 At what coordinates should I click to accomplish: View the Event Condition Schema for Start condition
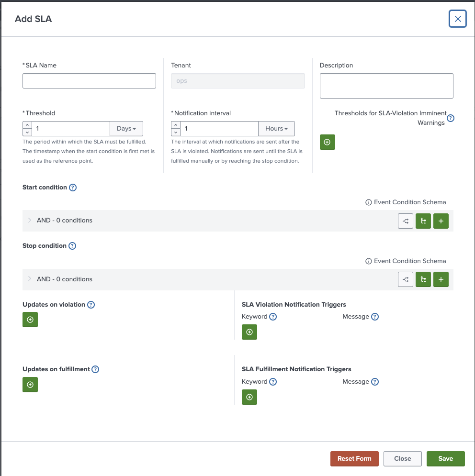405,202
